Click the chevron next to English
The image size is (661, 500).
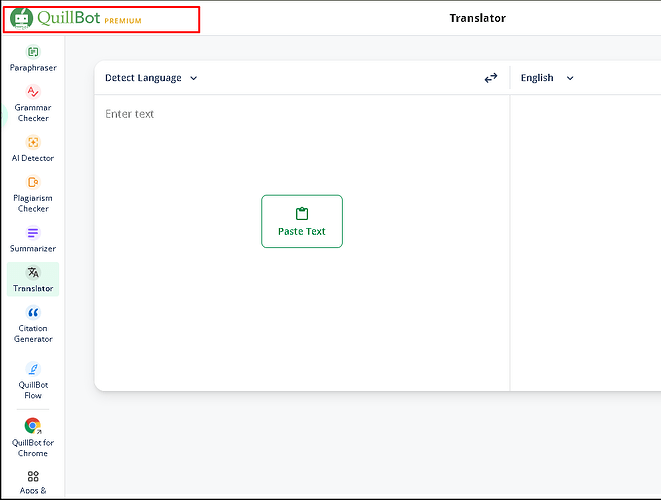pyautogui.click(x=570, y=78)
